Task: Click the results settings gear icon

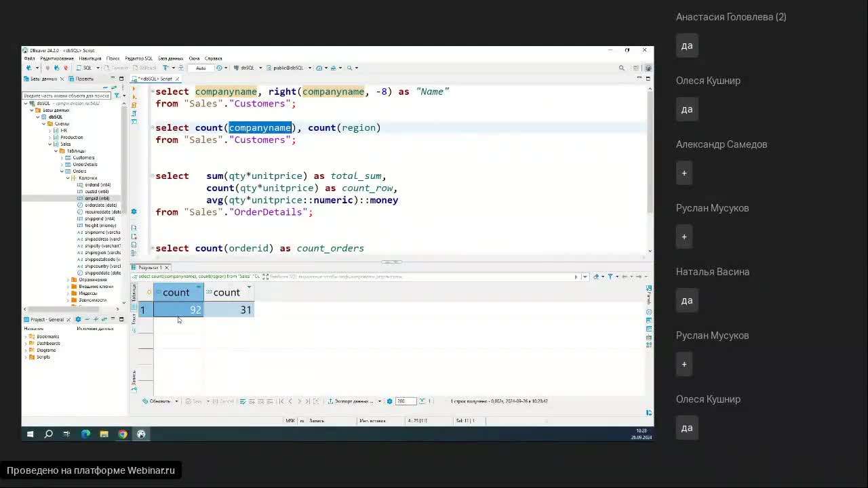Action: point(389,401)
